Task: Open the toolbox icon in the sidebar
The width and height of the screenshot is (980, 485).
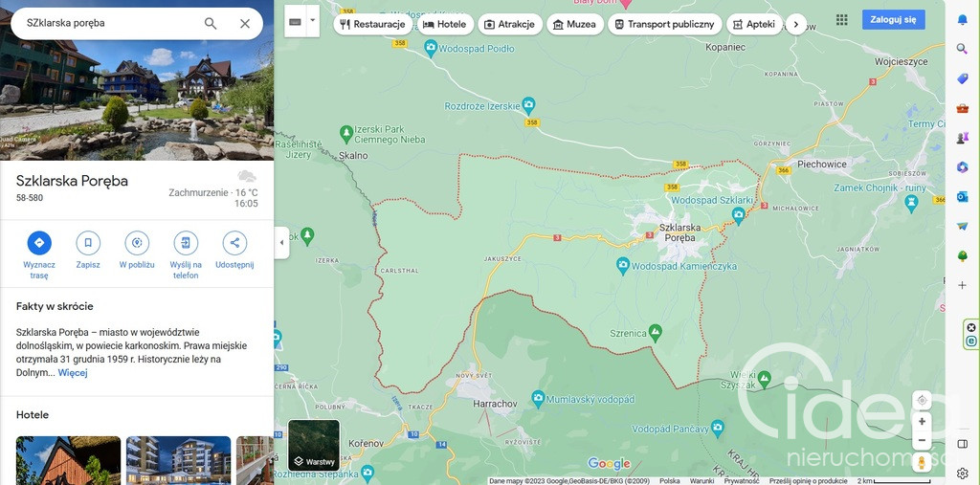Action: tap(963, 108)
